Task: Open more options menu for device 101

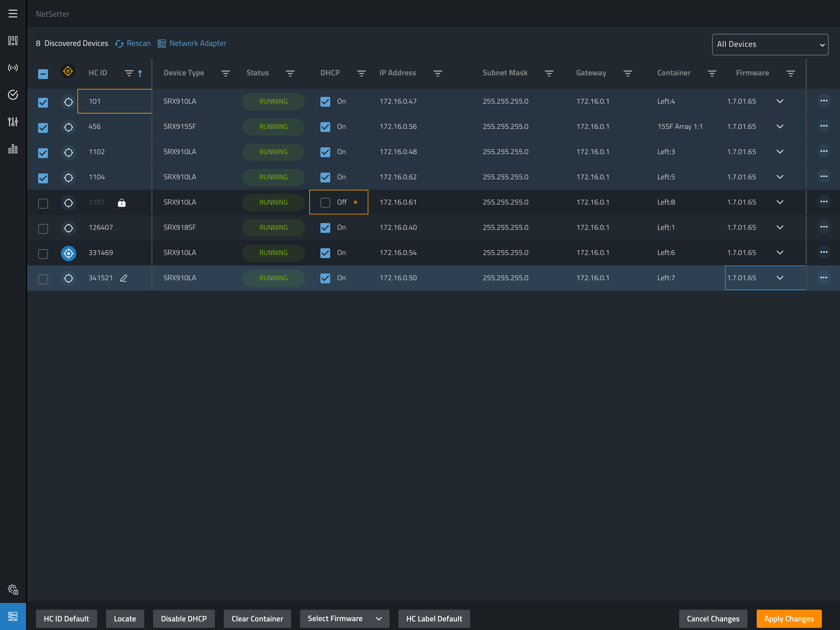Action: (x=824, y=101)
